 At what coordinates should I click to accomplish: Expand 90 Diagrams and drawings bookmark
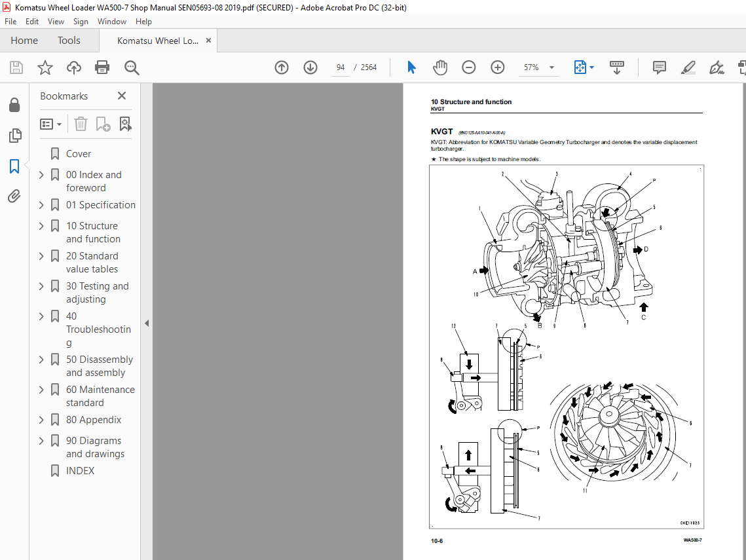tap(41, 441)
